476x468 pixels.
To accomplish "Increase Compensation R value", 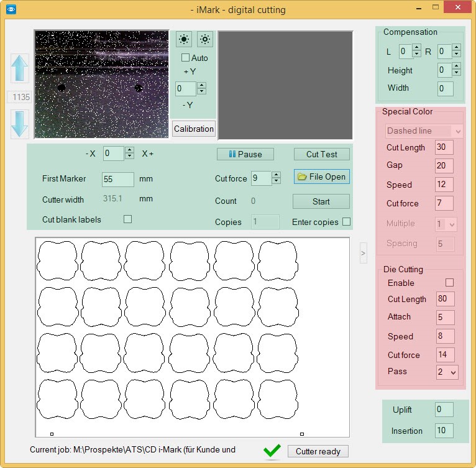I will [x=456, y=48].
